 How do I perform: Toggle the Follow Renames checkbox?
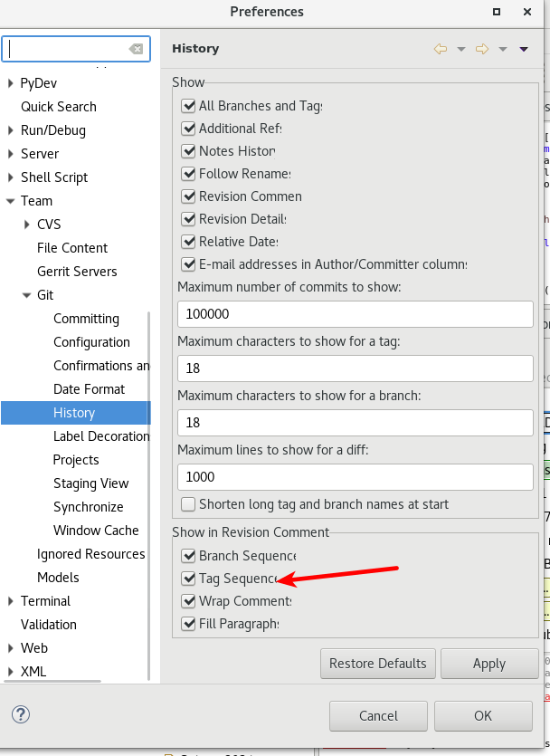[188, 174]
